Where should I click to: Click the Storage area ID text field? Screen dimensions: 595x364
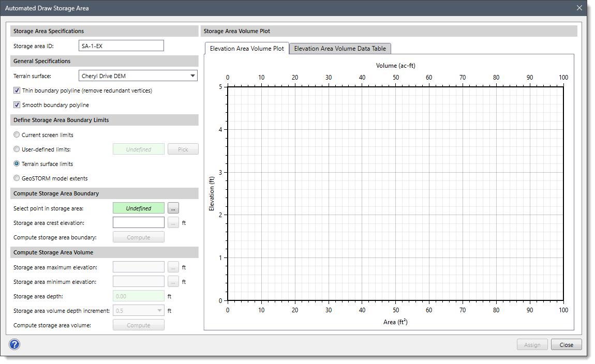[121, 46]
